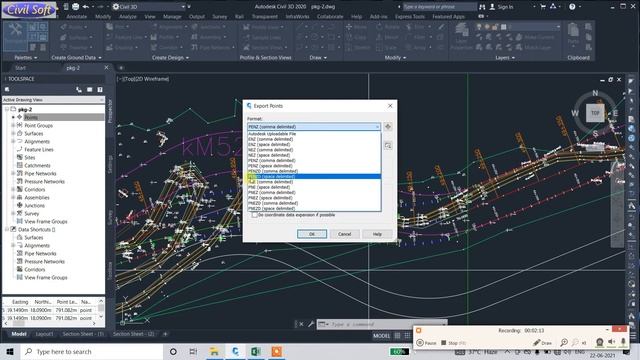The height and width of the screenshot is (360, 640).
Task: Click Toolspace palette icon in ribbon
Action: pyautogui.click(x=16, y=36)
